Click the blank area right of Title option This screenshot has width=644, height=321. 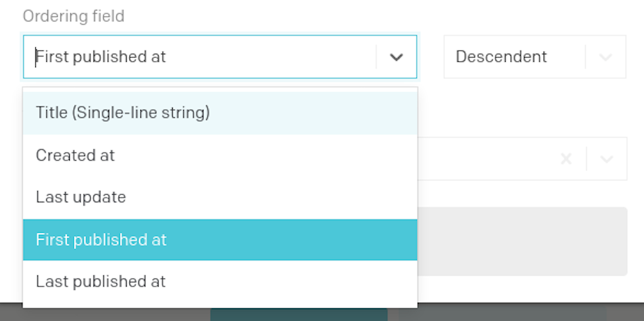[x=312, y=113]
